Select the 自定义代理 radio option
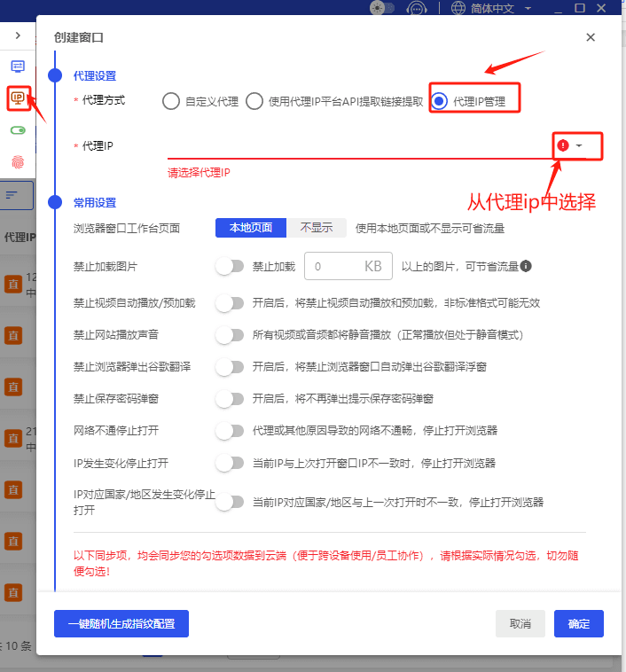Screen dimensions: 626x672 tap(171, 101)
